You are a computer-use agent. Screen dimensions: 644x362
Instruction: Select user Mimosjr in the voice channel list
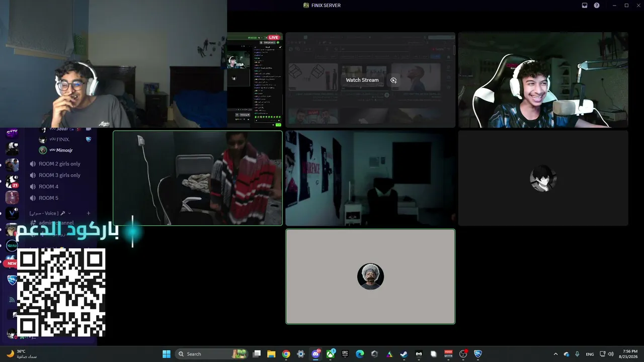[60, 150]
